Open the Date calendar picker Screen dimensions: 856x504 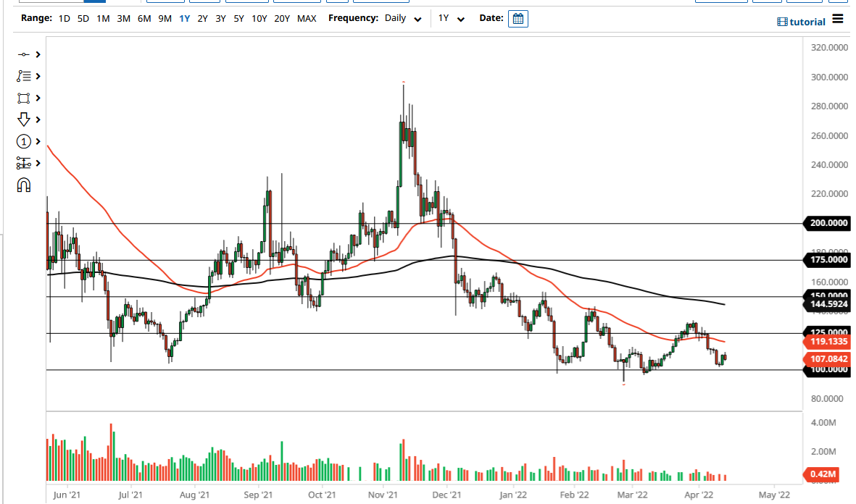518,18
